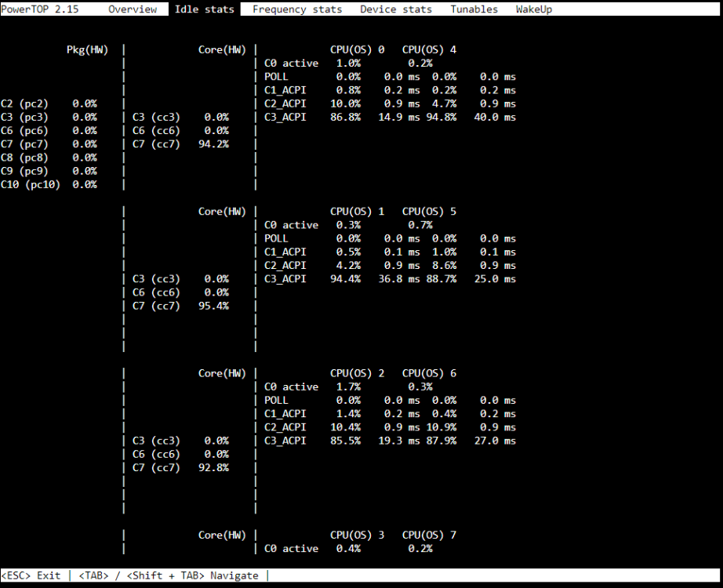723x588 pixels.
Task: Click CPU 5's 8.6% C2_ACPI value
Action: (x=444, y=266)
